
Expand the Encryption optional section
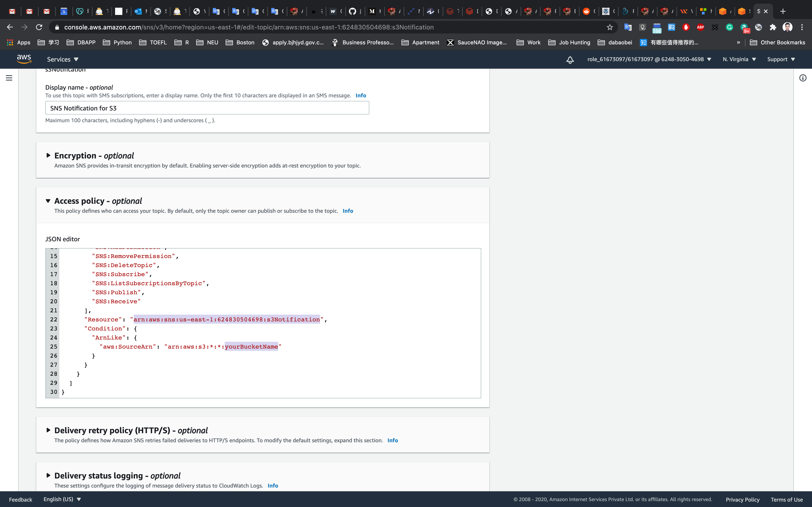click(x=48, y=155)
